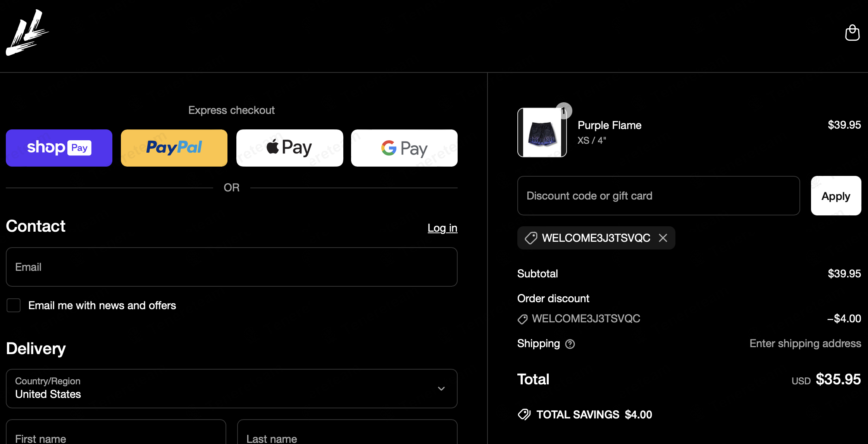Click the discount code or gift card field
This screenshot has height=444, width=868.
click(658, 196)
